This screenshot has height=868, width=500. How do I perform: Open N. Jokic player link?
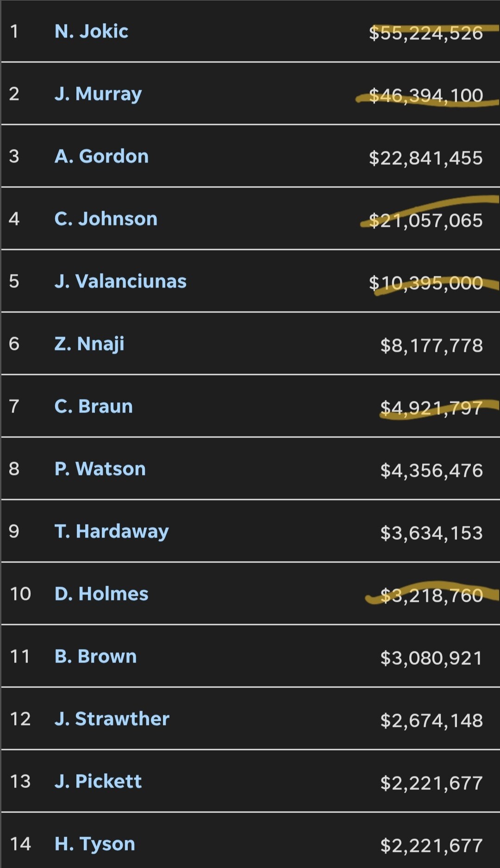coord(91,31)
